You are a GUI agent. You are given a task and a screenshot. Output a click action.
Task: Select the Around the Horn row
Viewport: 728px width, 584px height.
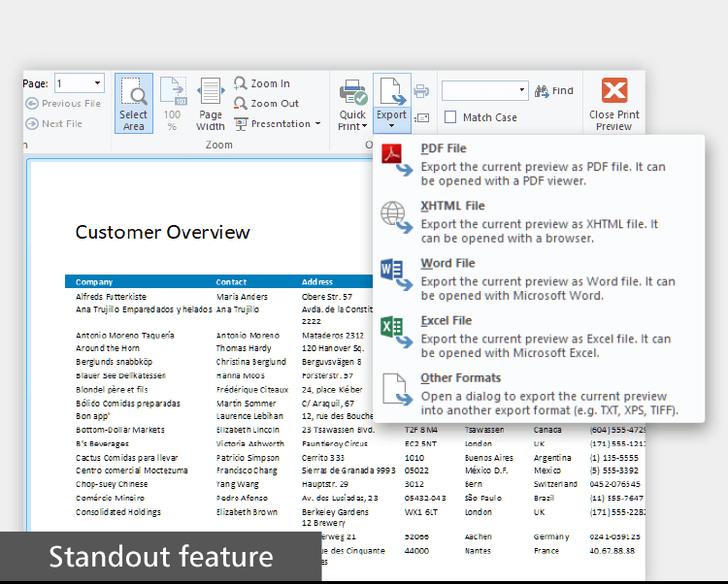click(108, 348)
